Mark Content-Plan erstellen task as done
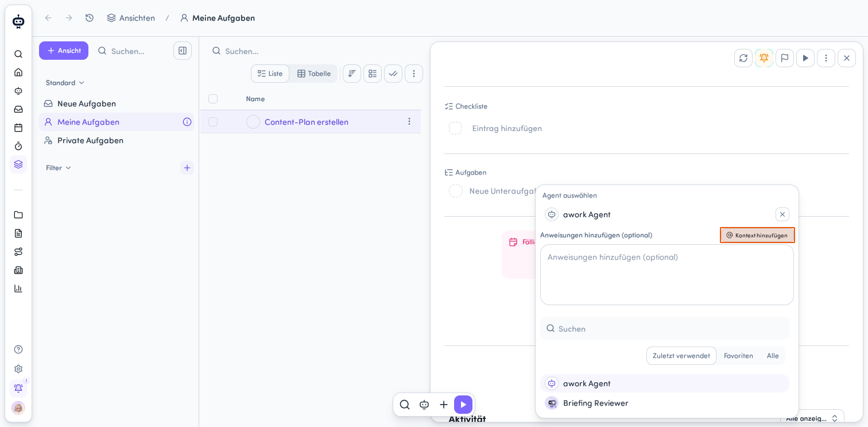The height and width of the screenshot is (427, 868). click(253, 122)
